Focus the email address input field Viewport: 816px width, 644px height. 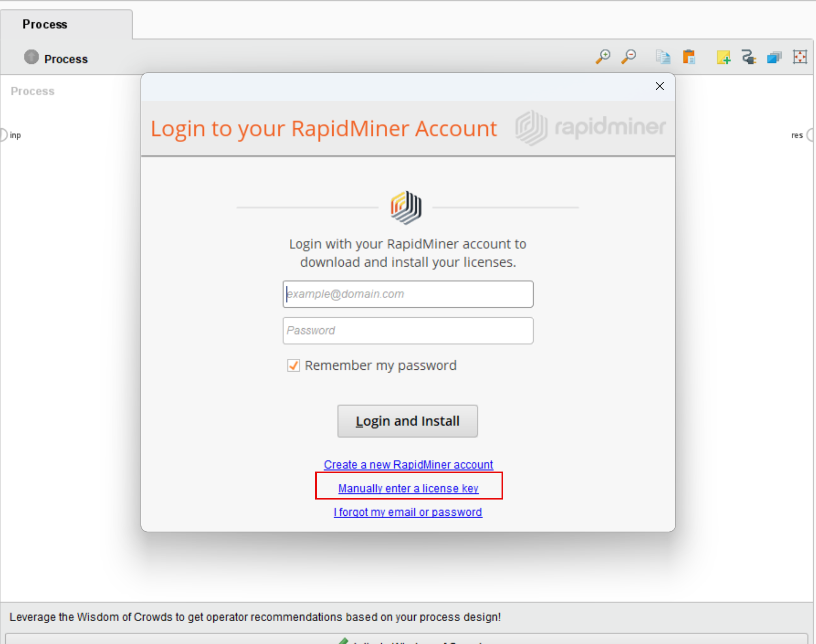tap(408, 294)
